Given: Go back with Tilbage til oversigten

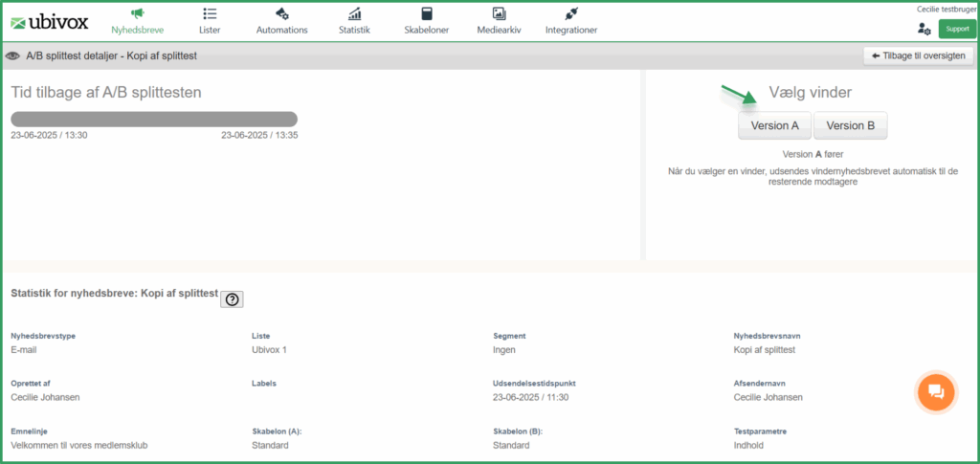Looking at the screenshot, I should coord(918,55).
